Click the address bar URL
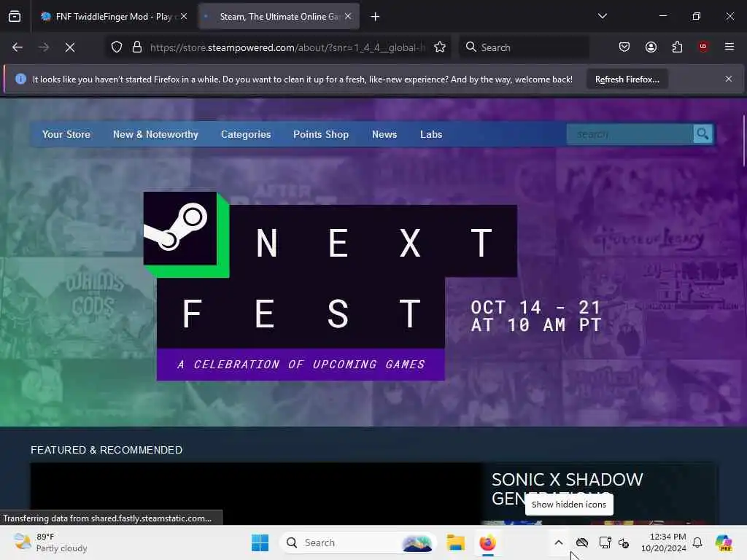Viewport: 747px width, 560px height. coord(287,47)
